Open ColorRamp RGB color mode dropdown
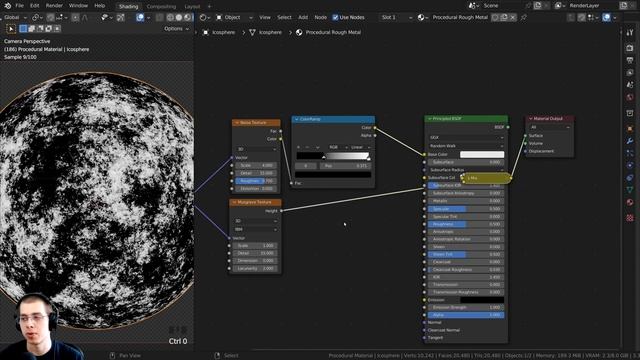640x360 pixels. coord(337,147)
